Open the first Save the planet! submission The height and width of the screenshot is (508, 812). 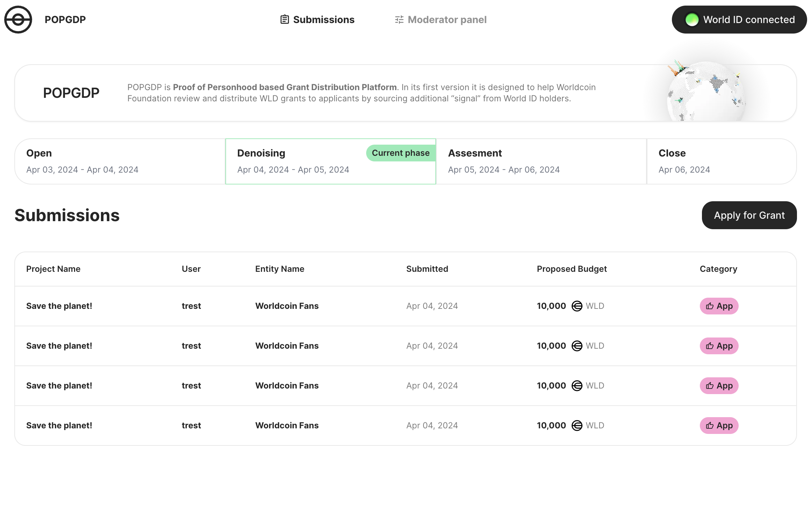click(59, 306)
